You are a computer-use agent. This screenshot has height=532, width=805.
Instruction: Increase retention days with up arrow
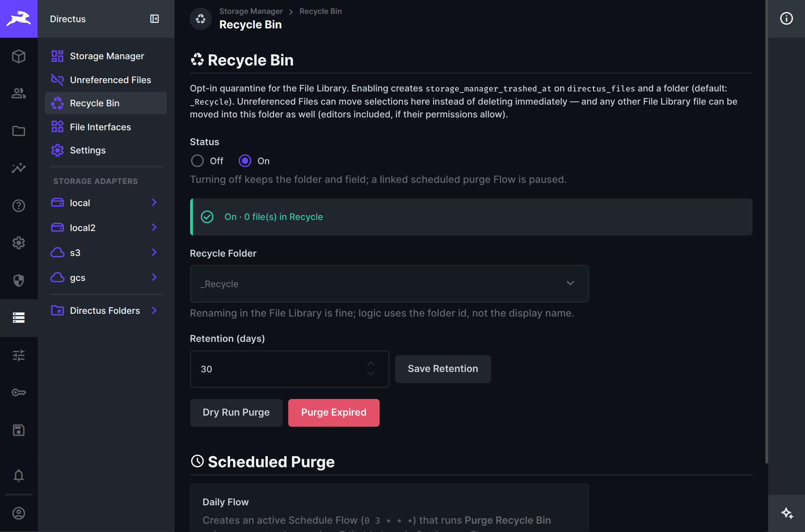tap(371, 364)
